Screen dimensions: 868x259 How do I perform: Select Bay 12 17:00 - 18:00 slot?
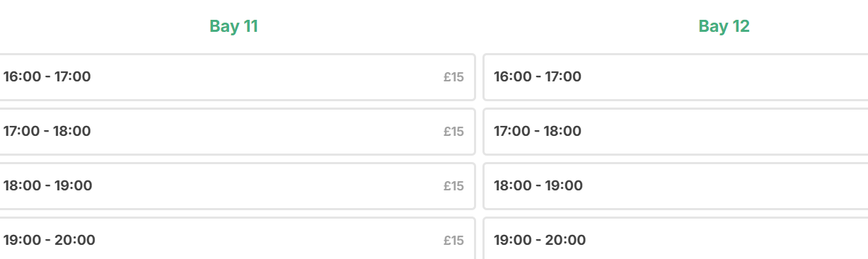coord(676,131)
